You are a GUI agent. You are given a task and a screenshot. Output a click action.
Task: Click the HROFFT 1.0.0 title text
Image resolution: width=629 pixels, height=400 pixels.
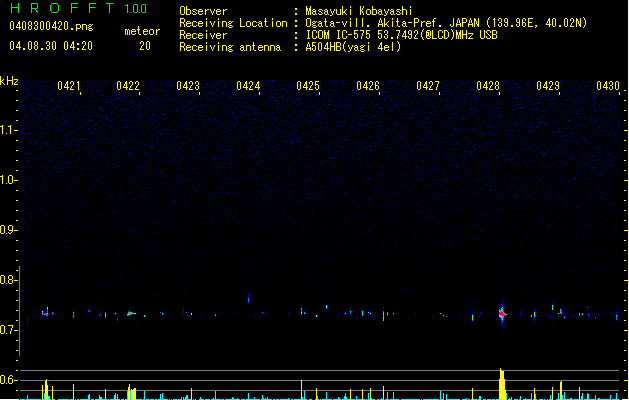[x=79, y=8]
